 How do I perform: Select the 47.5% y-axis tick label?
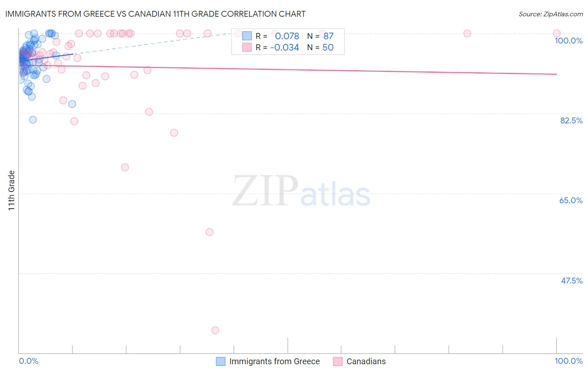tap(572, 281)
